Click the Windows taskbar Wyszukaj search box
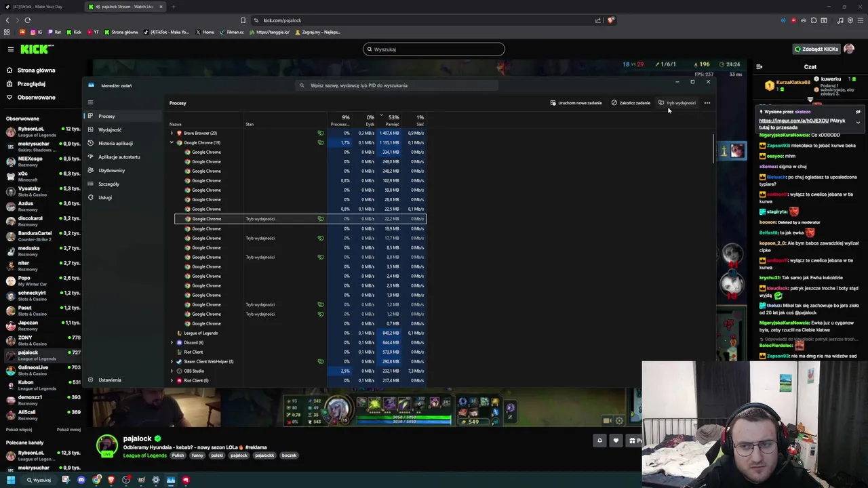This screenshot has width=868, height=488. click(x=39, y=480)
